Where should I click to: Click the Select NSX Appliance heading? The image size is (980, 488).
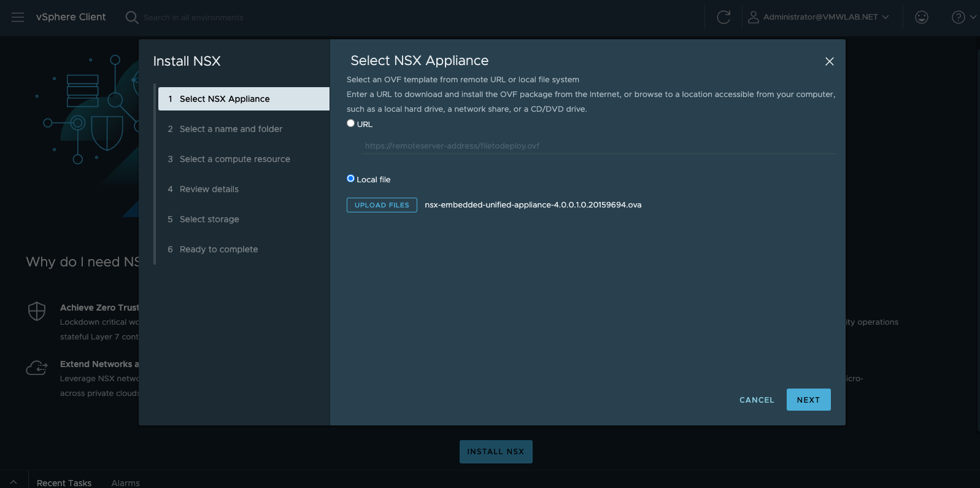(419, 61)
